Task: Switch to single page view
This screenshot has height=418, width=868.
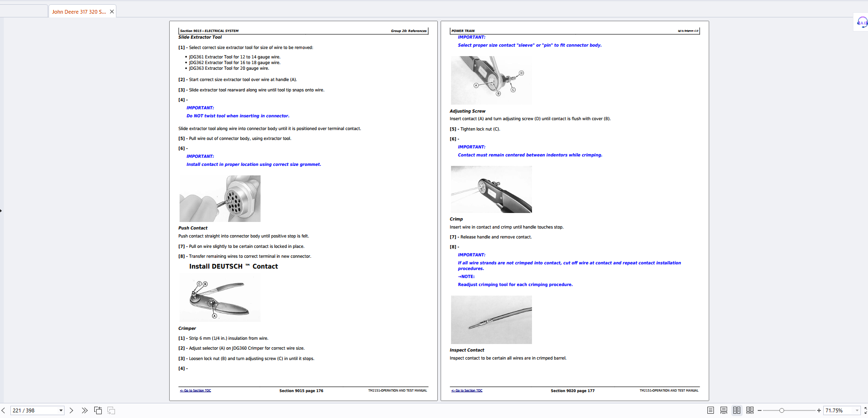Action: coord(711,410)
